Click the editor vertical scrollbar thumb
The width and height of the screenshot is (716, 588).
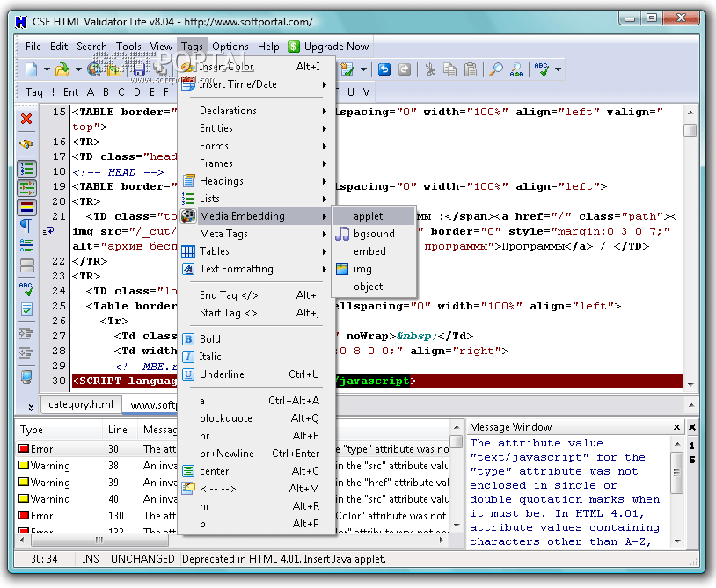pos(690,130)
